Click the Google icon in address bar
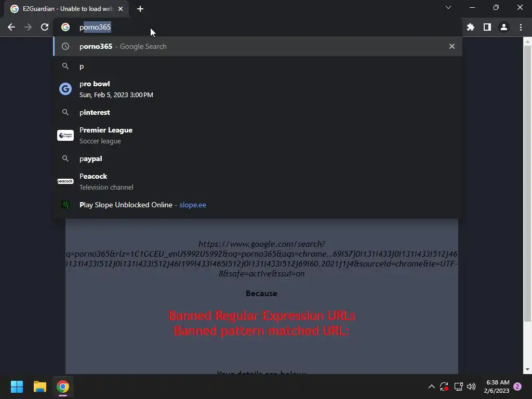532x399 pixels. (65, 27)
